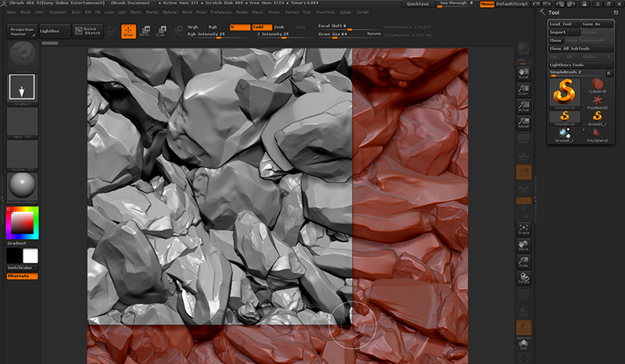Select the Ground3_1 tool
This screenshot has width=625, height=364.
[597, 118]
